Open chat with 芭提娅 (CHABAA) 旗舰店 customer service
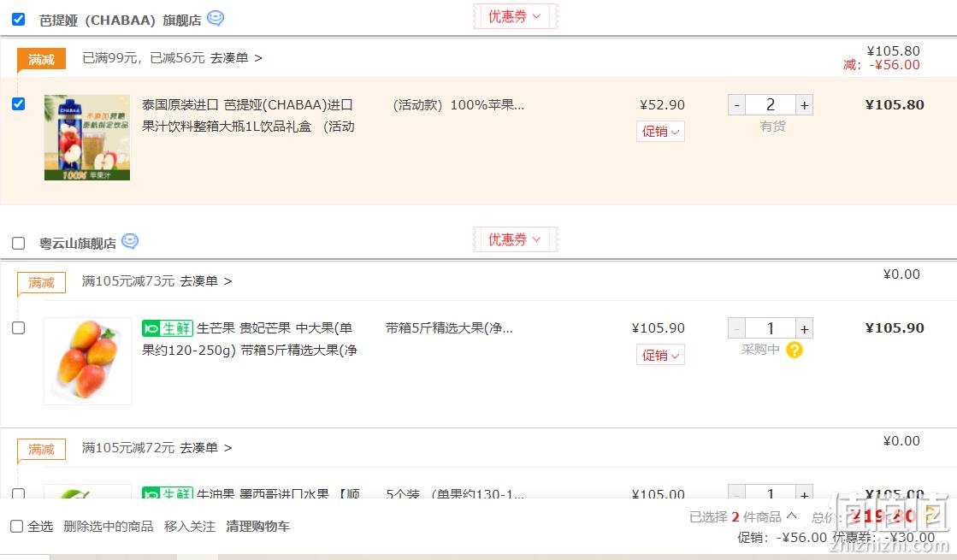 point(216,18)
